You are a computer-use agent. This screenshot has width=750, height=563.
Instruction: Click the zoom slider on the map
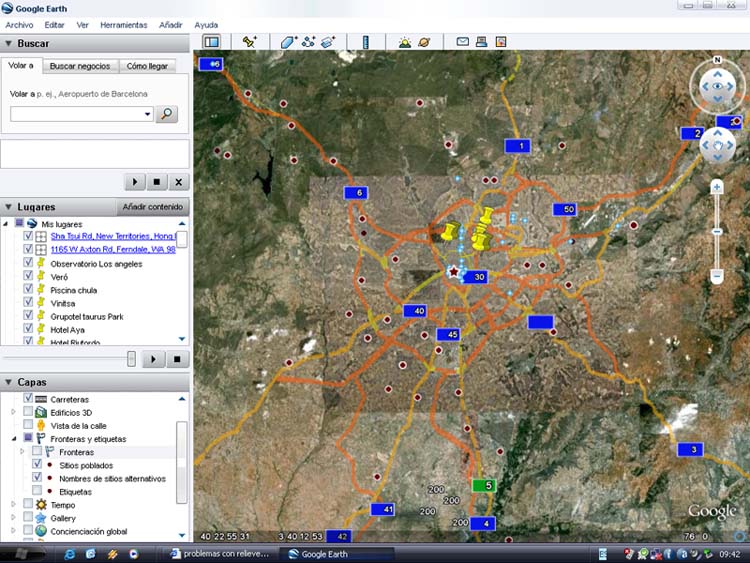[717, 231]
